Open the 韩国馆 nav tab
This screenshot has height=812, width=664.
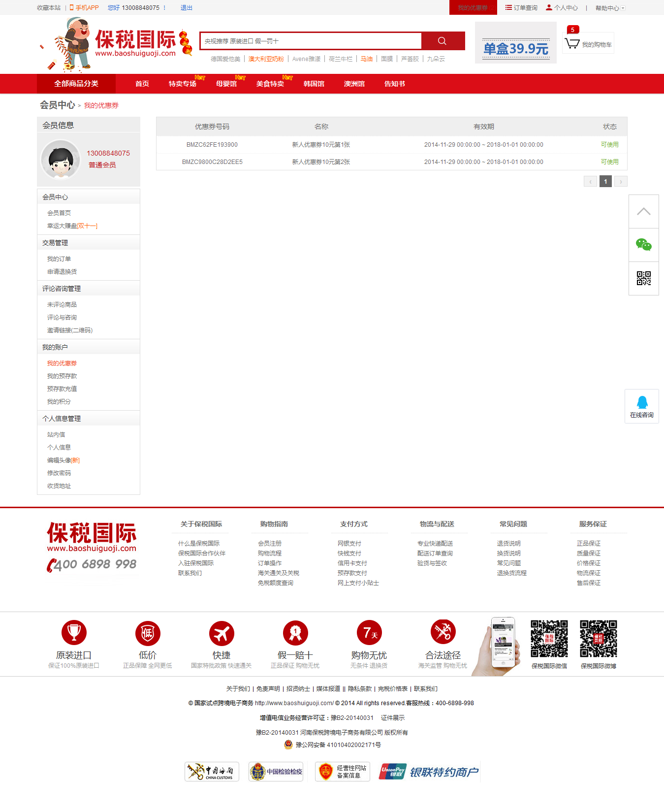point(314,84)
